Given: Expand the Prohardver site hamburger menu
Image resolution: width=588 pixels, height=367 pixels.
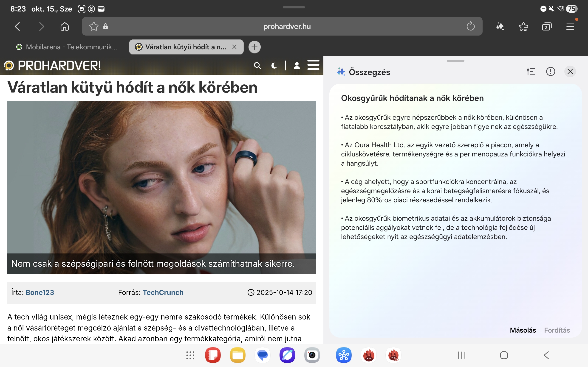Looking at the screenshot, I should coord(313,65).
